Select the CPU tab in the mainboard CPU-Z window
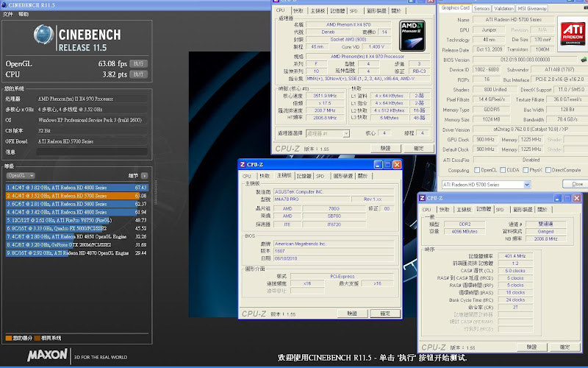Viewport: 588px width, 368px height. (x=247, y=176)
